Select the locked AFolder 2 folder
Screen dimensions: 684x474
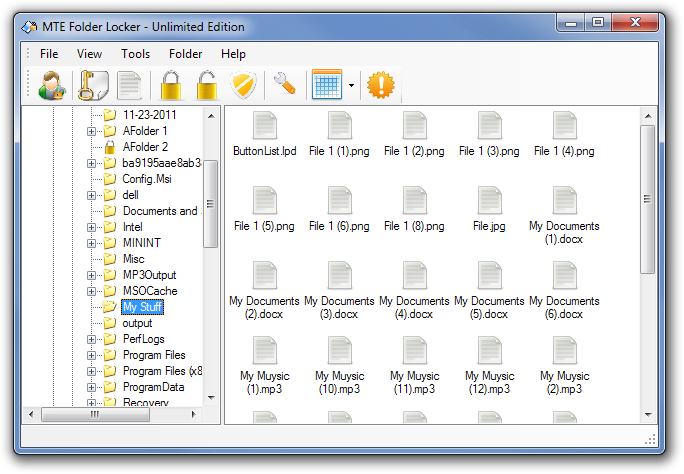coord(145,147)
